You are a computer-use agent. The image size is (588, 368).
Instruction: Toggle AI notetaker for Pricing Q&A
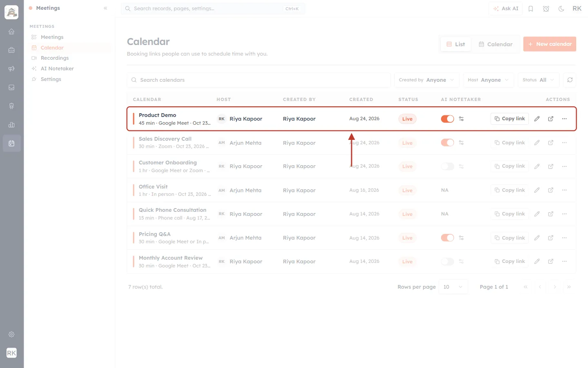click(x=448, y=238)
